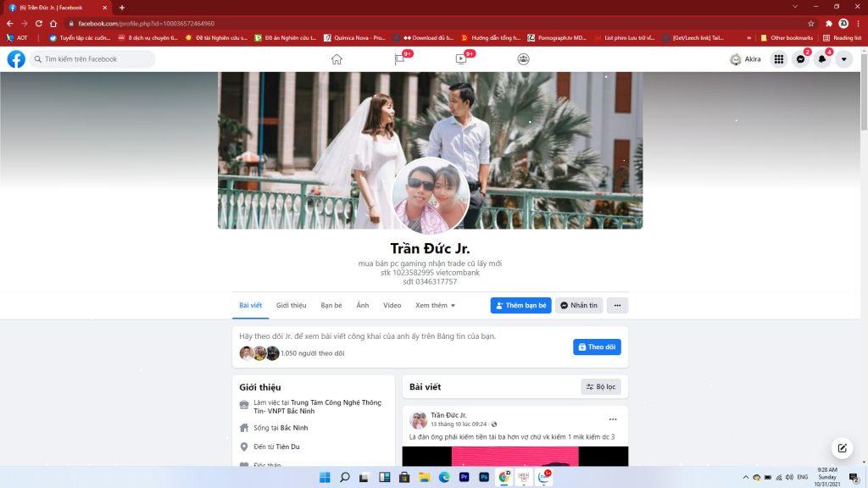Expand the account dropdown arrow

pos(843,59)
